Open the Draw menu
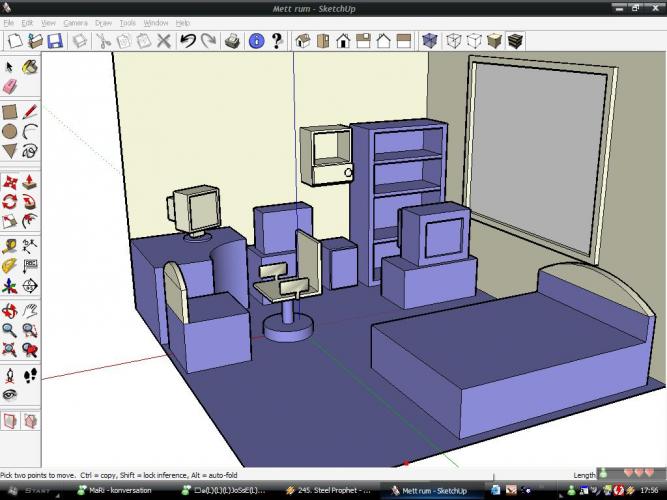The width and height of the screenshot is (667, 500). pos(103,22)
